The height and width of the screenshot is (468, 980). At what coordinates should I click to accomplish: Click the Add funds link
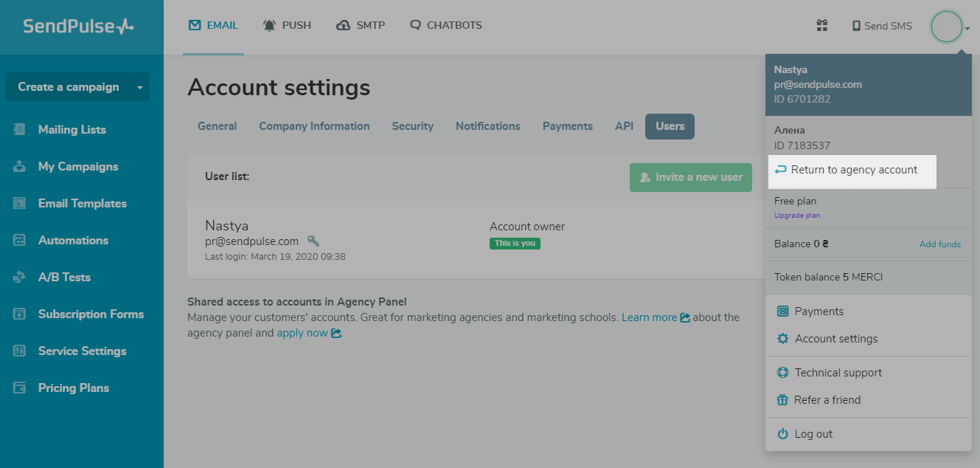(939, 244)
